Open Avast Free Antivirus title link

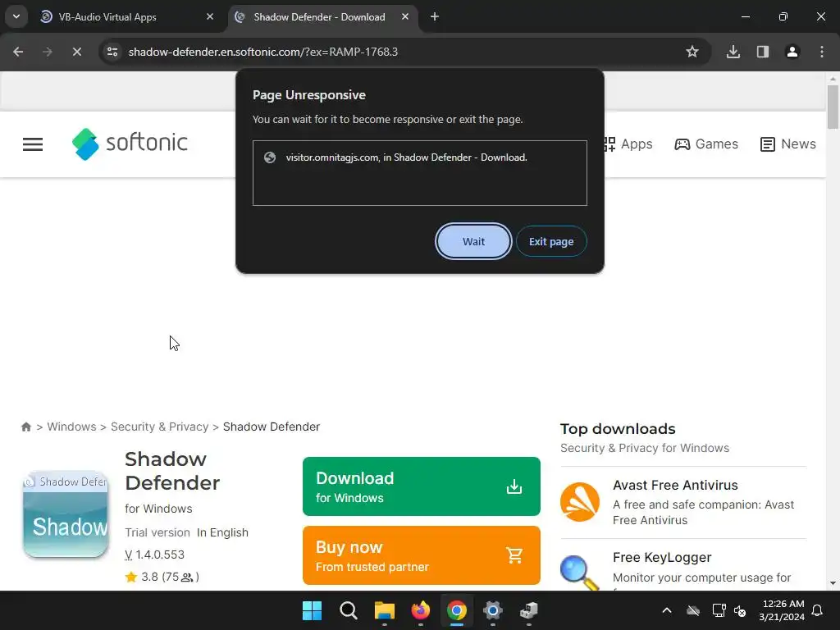coord(675,486)
